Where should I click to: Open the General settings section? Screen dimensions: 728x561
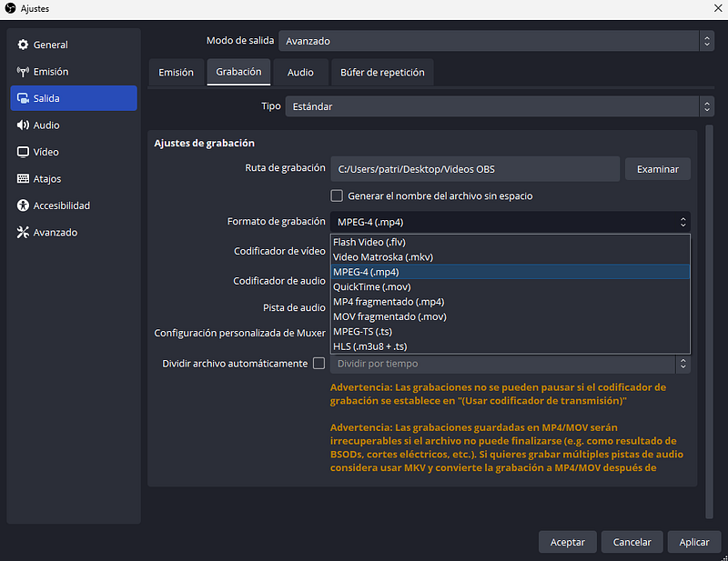click(x=74, y=45)
